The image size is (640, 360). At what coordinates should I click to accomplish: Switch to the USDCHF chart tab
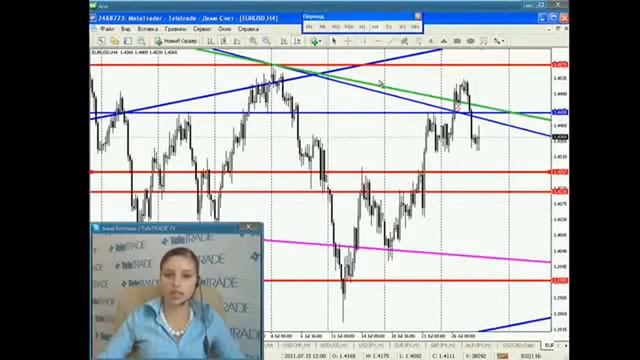[296, 346]
